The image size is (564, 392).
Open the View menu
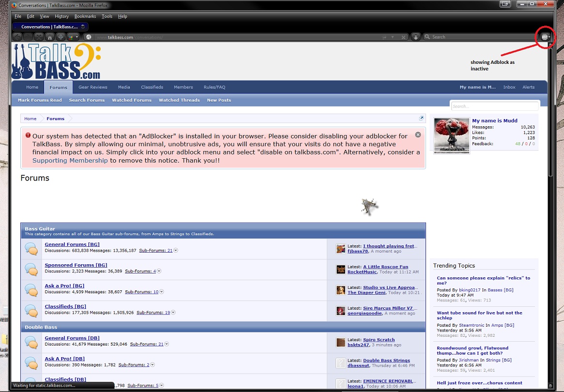pyautogui.click(x=45, y=16)
